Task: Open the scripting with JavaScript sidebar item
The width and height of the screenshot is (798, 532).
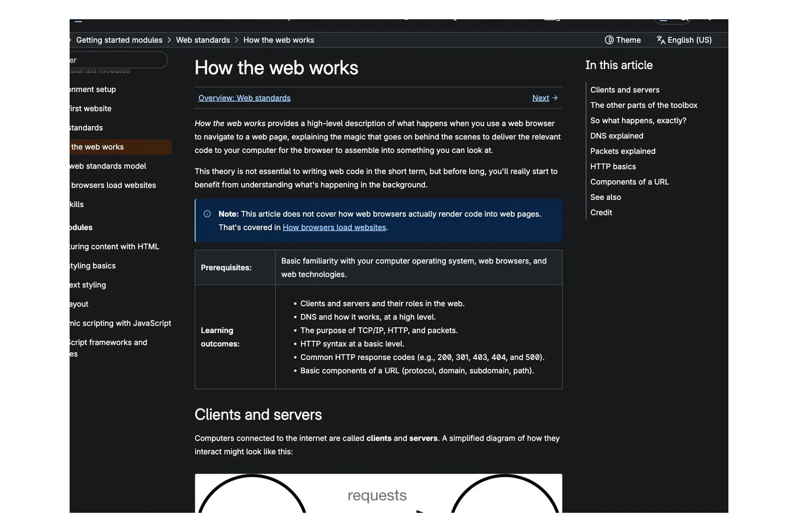Action: click(x=121, y=323)
